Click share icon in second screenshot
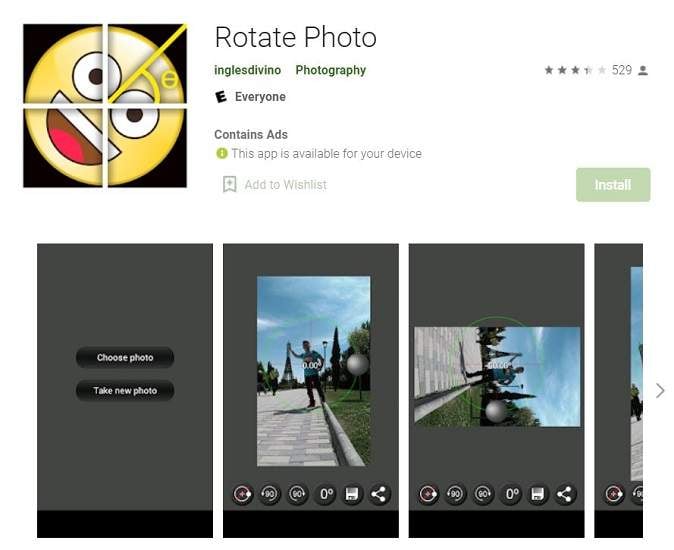The width and height of the screenshot is (674, 550). point(379,494)
